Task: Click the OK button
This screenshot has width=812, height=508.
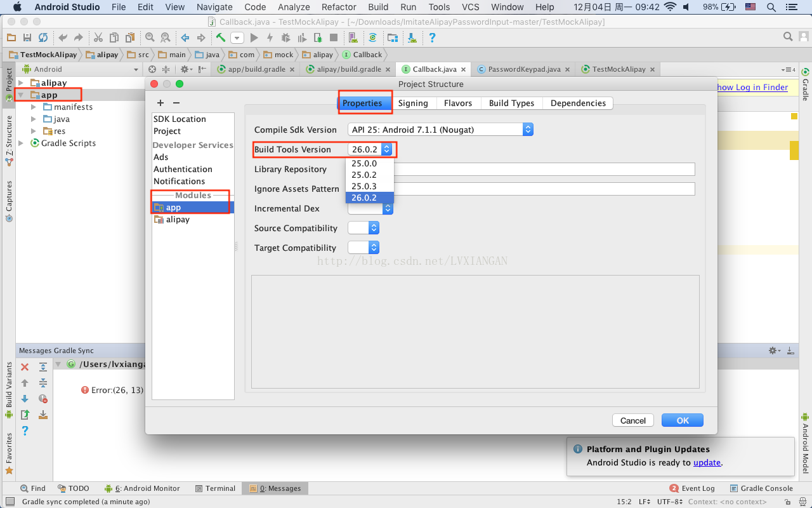Action: [x=683, y=420]
